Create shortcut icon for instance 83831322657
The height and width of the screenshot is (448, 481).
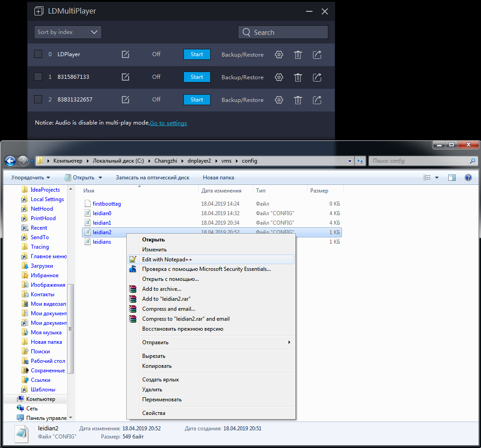click(317, 100)
